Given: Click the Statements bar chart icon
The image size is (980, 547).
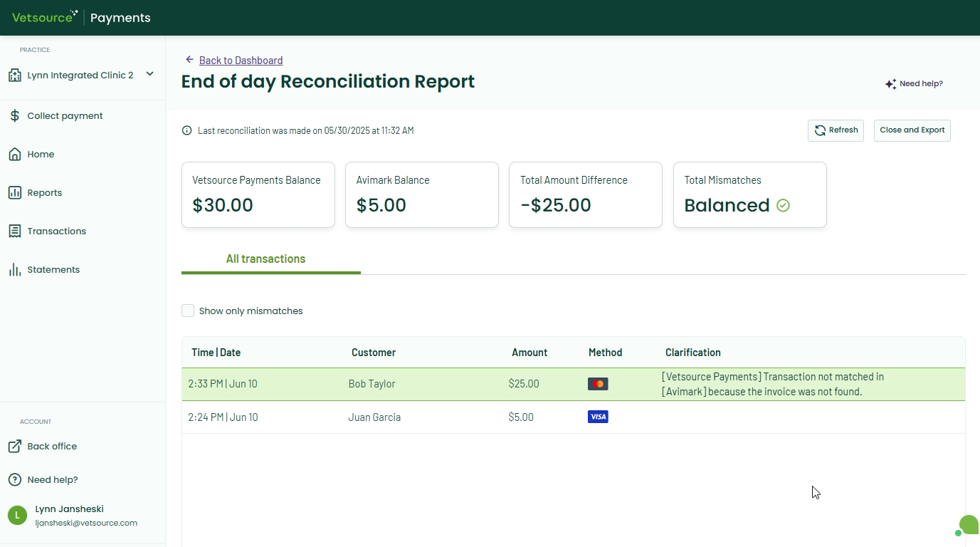Looking at the screenshot, I should point(14,269).
